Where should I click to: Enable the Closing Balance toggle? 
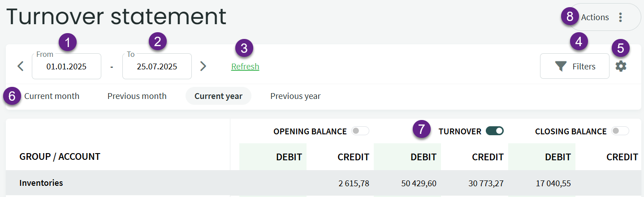pos(620,131)
